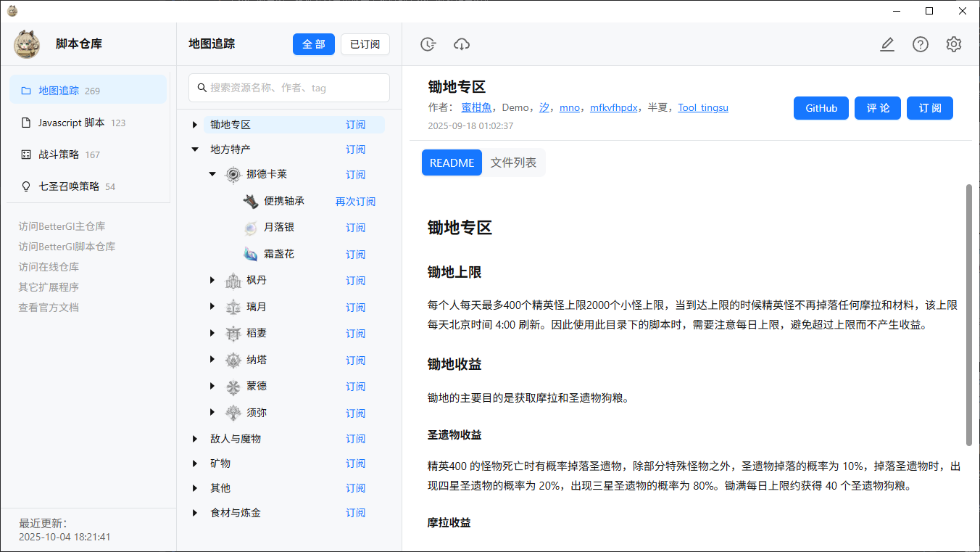Select the 战斗策略 sidebar icon
Screen dimensions: 980x552
click(25, 154)
